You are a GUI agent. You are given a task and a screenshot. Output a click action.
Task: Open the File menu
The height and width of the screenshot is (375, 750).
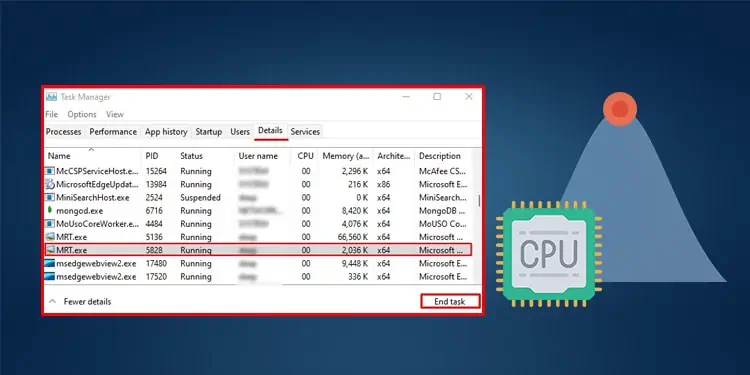(x=51, y=114)
